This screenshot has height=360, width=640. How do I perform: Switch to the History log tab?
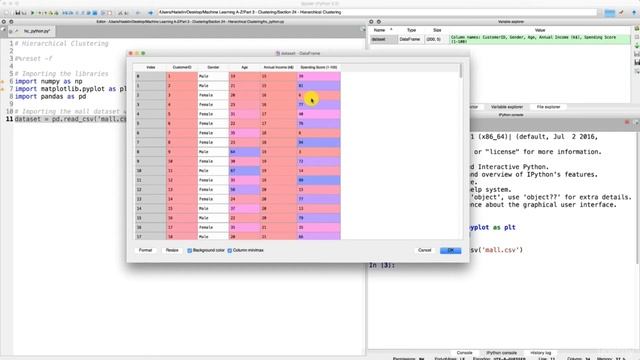coord(540,353)
